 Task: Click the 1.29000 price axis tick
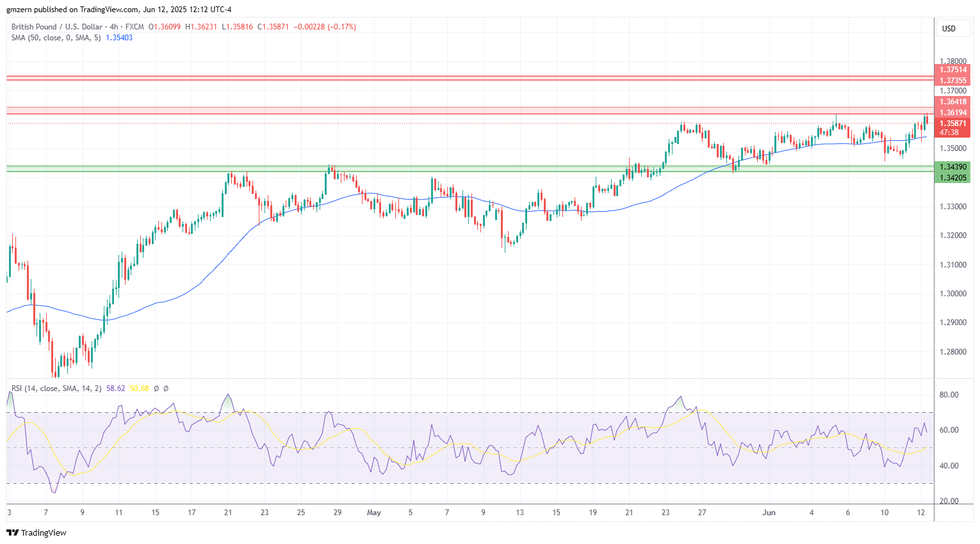(953, 323)
